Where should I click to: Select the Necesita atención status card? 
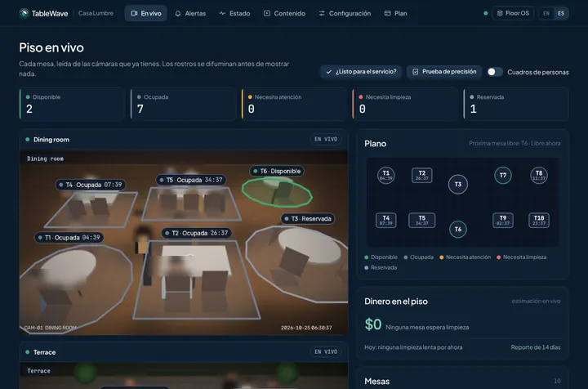(294, 104)
